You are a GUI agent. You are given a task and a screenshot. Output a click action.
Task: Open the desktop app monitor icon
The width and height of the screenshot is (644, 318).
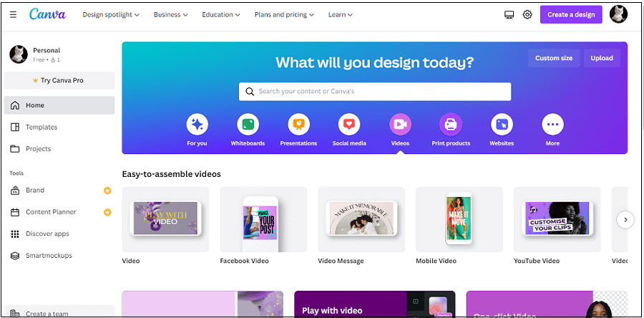coord(509,15)
